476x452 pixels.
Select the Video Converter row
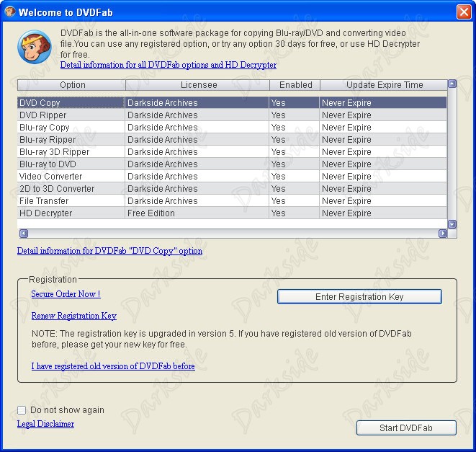(232, 177)
